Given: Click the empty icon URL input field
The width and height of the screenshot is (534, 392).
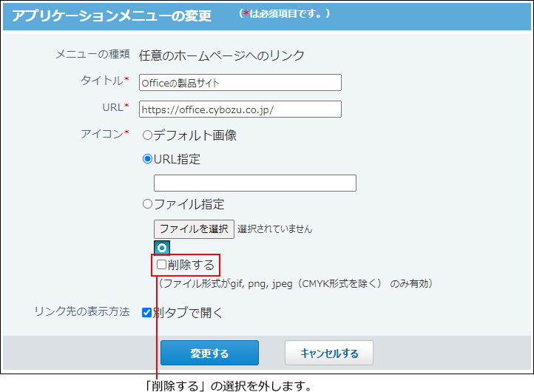Looking at the screenshot, I should click(x=255, y=183).
